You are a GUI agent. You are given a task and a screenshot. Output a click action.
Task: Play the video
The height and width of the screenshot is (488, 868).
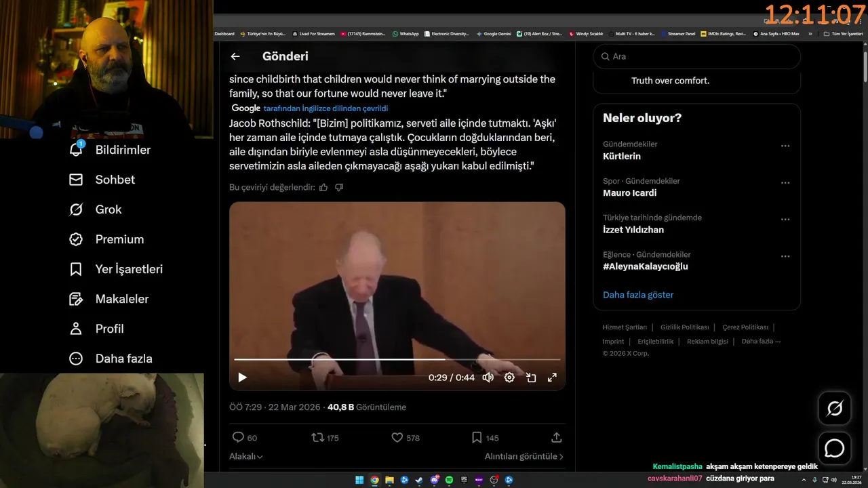pyautogui.click(x=242, y=378)
